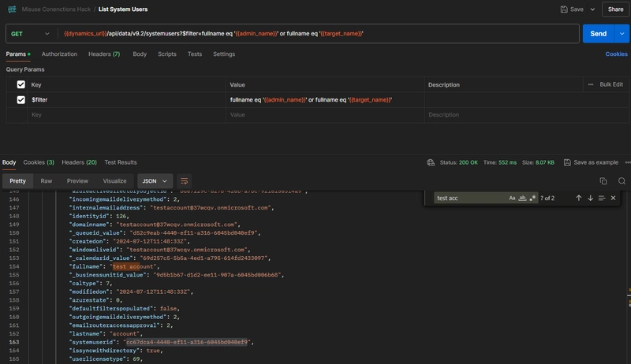The image size is (631, 364).
Task: Open the Test Results tab
Action: pyautogui.click(x=121, y=162)
